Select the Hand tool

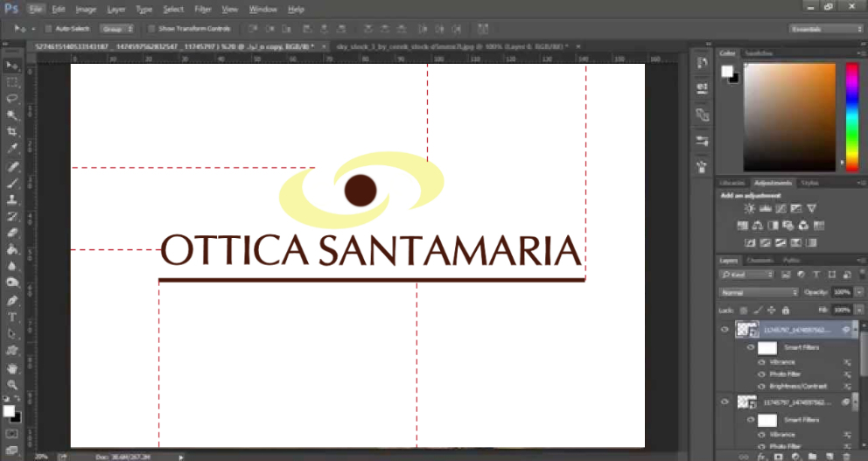(12, 367)
